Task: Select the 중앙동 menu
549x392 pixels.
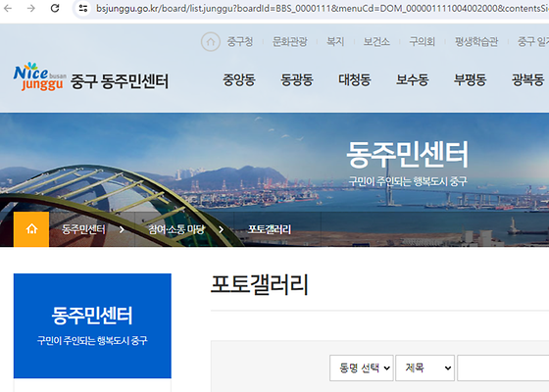Action: coord(239,79)
